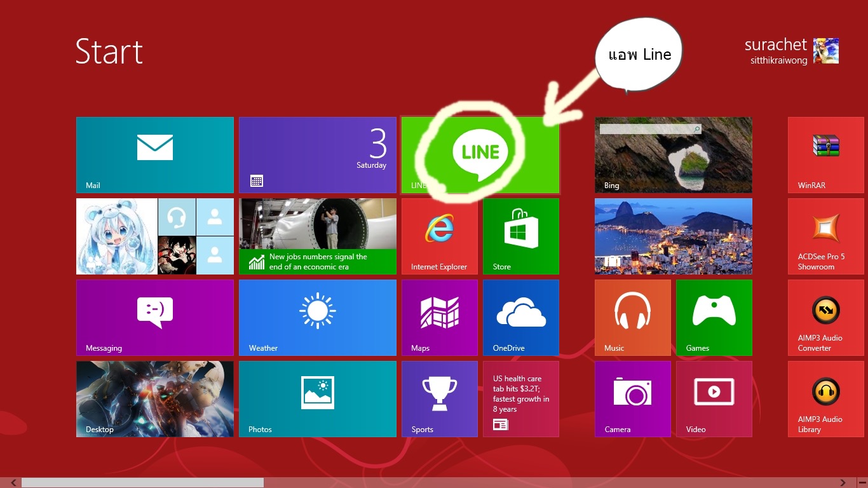Viewport: 868px width, 488px height.
Task: Click the horizontal scrollbar left arrow
Action: 13,483
